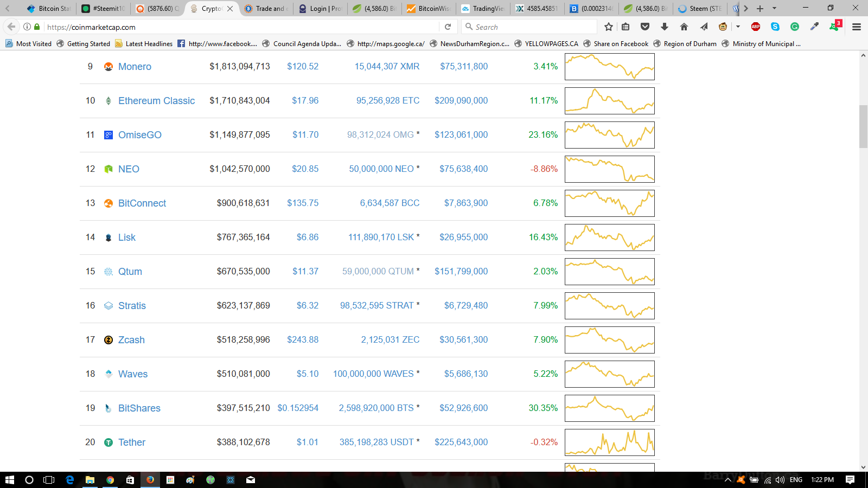Open the OmiseGO coin link
The height and width of the screenshot is (488, 868).
click(140, 135)
